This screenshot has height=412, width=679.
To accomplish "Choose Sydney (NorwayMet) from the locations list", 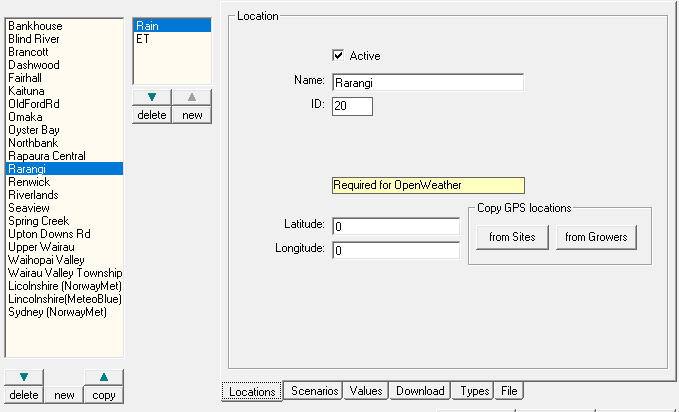I will point(57,312).
